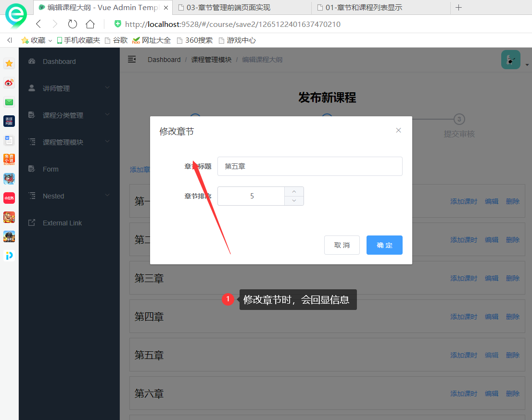Open the avatar dropdown arrow
This screenshot has height=420, width=532.
[526, 64]
